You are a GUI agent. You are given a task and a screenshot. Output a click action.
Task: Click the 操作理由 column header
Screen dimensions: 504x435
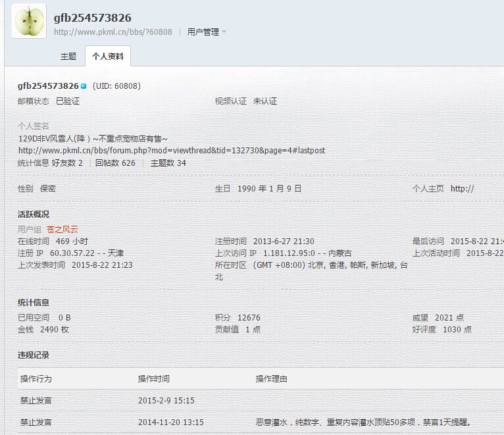click(x=271, y=378)
